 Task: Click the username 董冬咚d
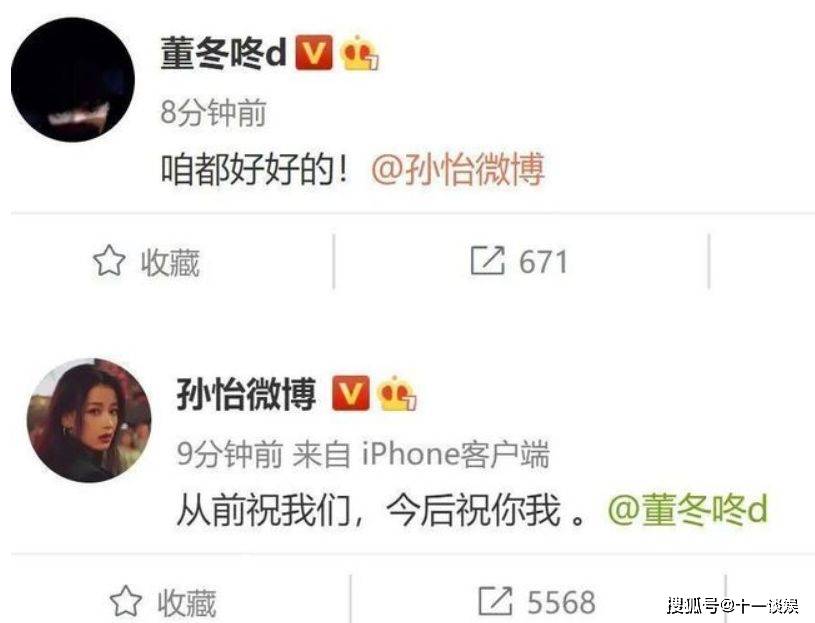pos(224,54)
